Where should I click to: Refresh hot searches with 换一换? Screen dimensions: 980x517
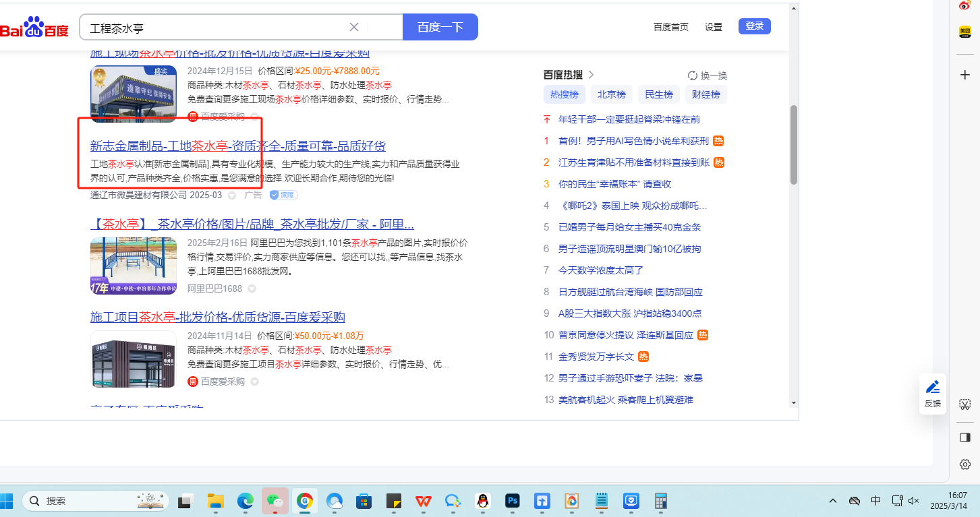point(708,75)
